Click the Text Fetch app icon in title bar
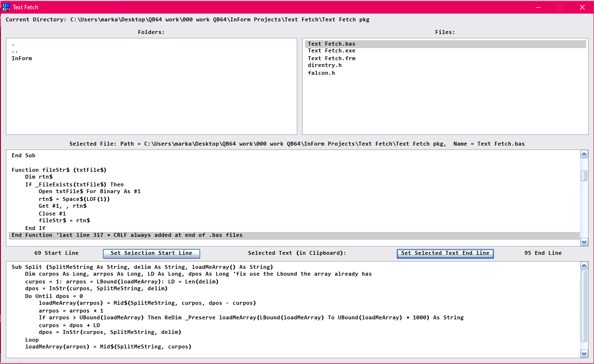The width and height of the screenshot is (594, 364). click(x=6, y=7)
